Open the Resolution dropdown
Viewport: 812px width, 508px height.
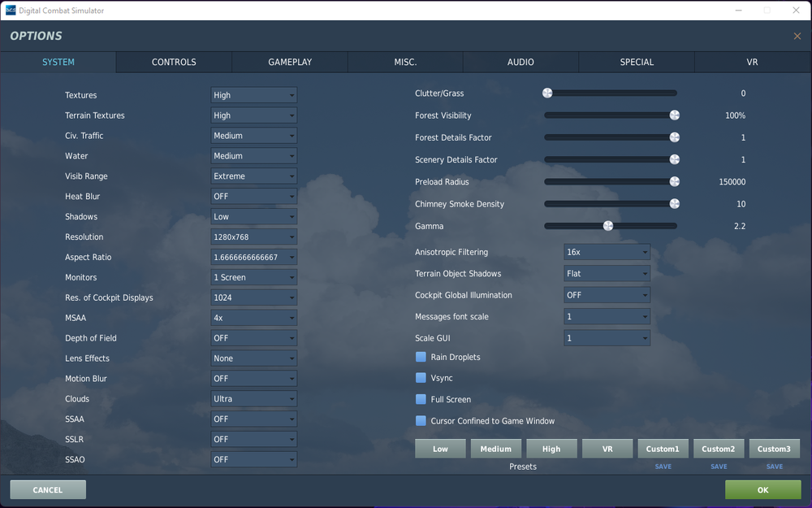[253, 237]
